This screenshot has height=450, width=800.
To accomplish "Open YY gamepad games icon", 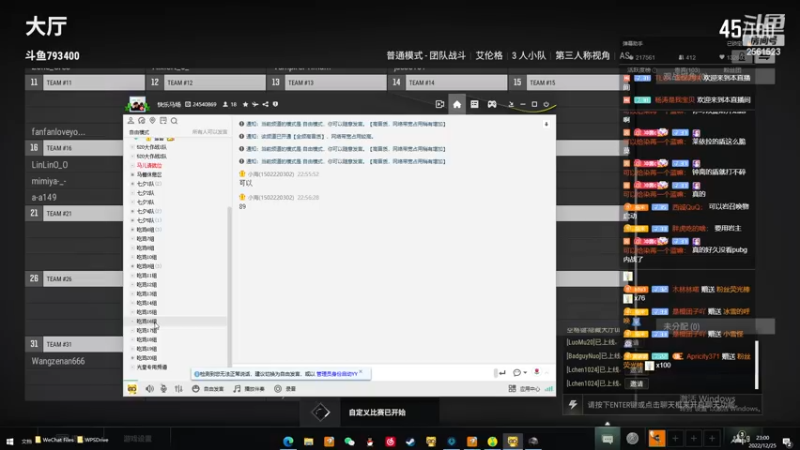I will coord(492,104).
